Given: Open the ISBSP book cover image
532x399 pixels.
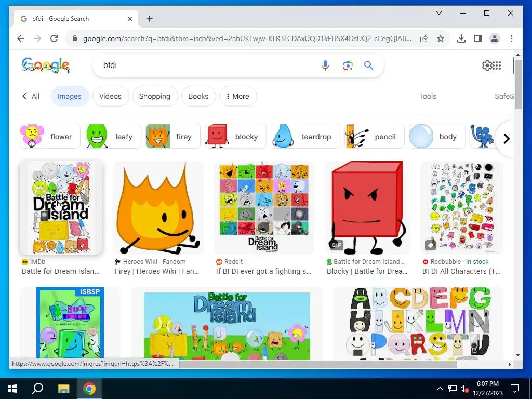Looking at the screenshot, I should (70, 323).
